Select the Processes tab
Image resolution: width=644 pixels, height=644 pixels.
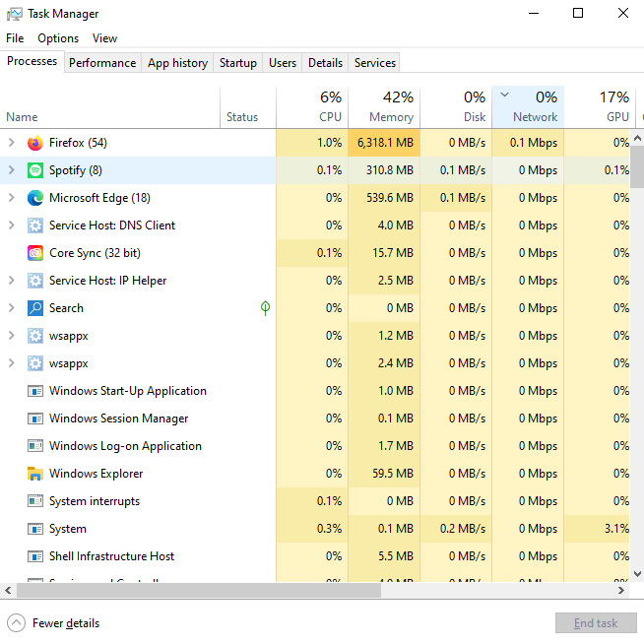pos(32,61)
